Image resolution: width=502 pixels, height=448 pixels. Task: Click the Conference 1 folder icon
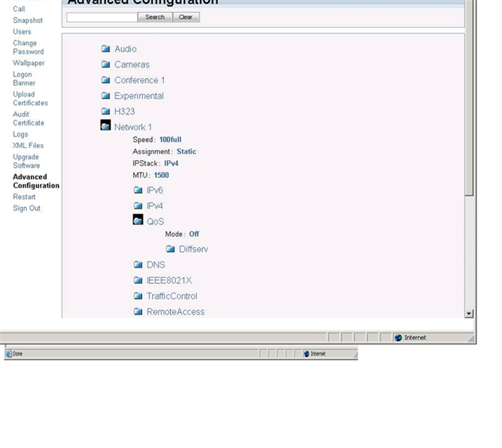[x=106, y=80]
